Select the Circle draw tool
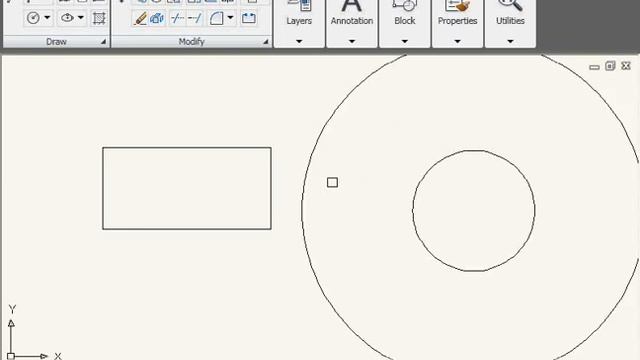 tap(33, 18)
